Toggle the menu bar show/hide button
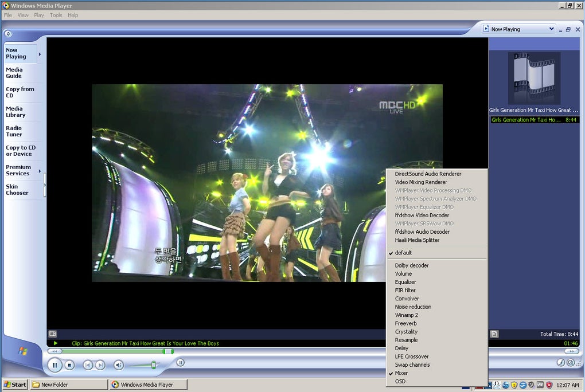The width and height of the screenshot is (585, 392). pyautogui.click(x=8, y=34)
